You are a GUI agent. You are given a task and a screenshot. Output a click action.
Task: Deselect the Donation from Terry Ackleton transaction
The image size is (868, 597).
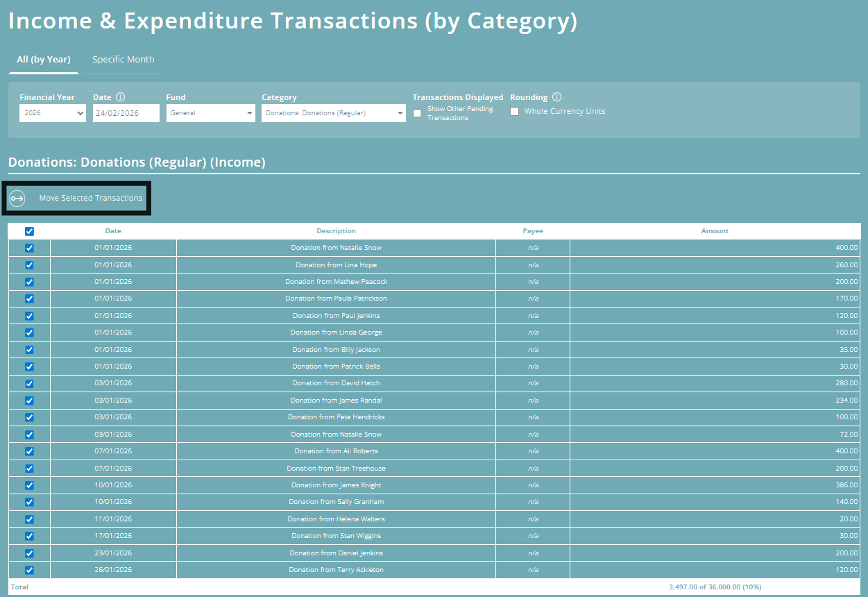coord(28,569)
